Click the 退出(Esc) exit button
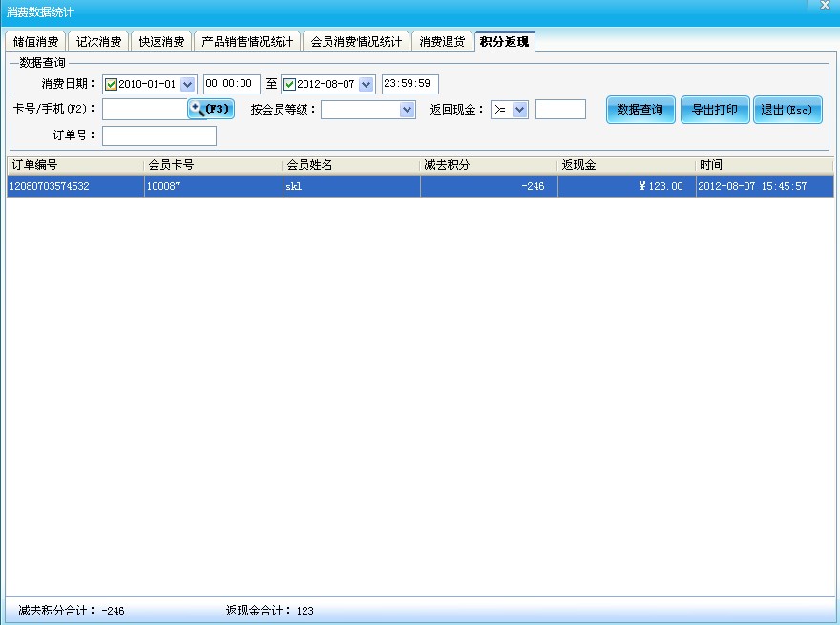 787,109
